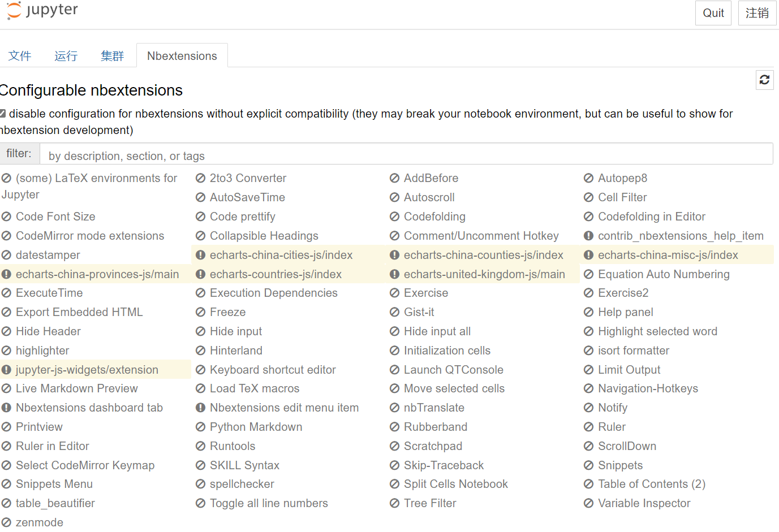Click the disabled icon beside AddBefore
This screenshot has width=779, height=532.
pos(394,178)
